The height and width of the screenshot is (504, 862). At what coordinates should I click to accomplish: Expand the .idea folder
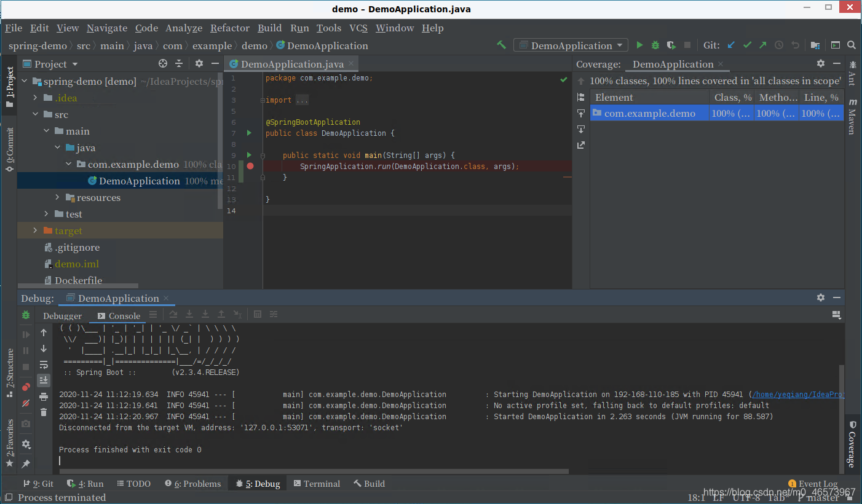click(x=36, y=98)
